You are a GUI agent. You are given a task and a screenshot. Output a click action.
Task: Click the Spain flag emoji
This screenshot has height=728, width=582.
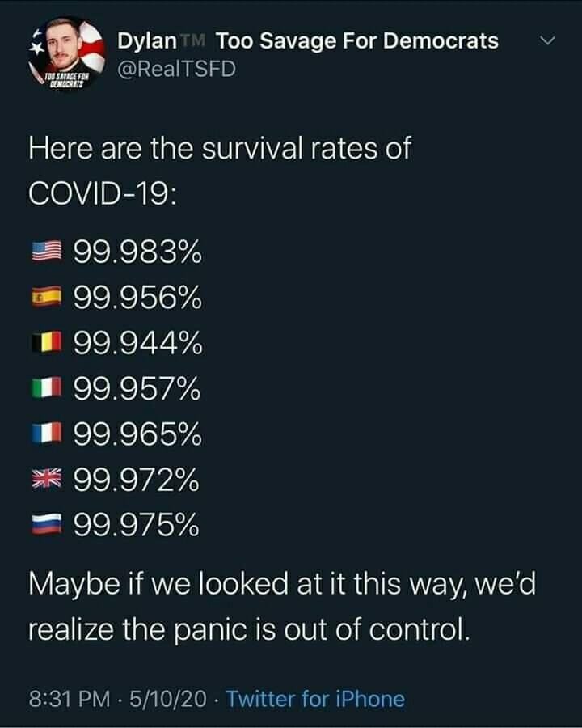coord(46,297)
